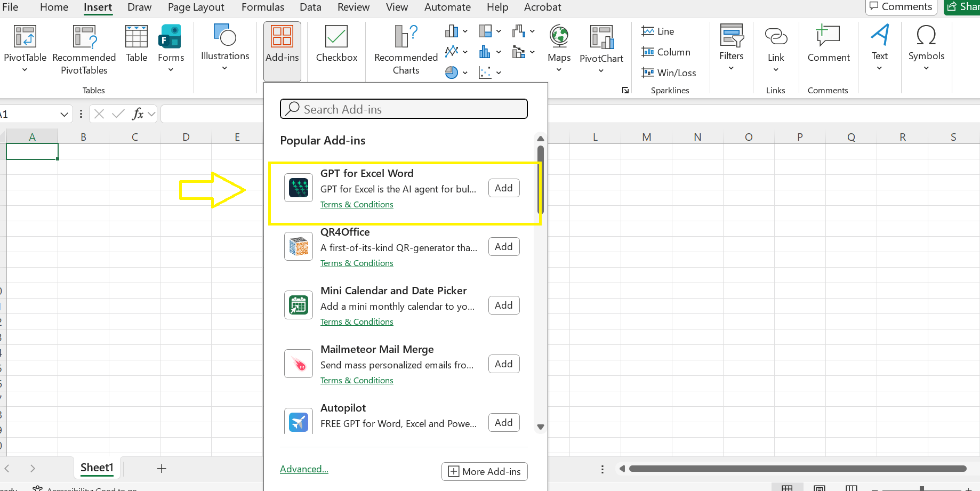Switch to the Formulas ribbon tab
This screenshot has height=491, width=980.
(x=262, y=7)
